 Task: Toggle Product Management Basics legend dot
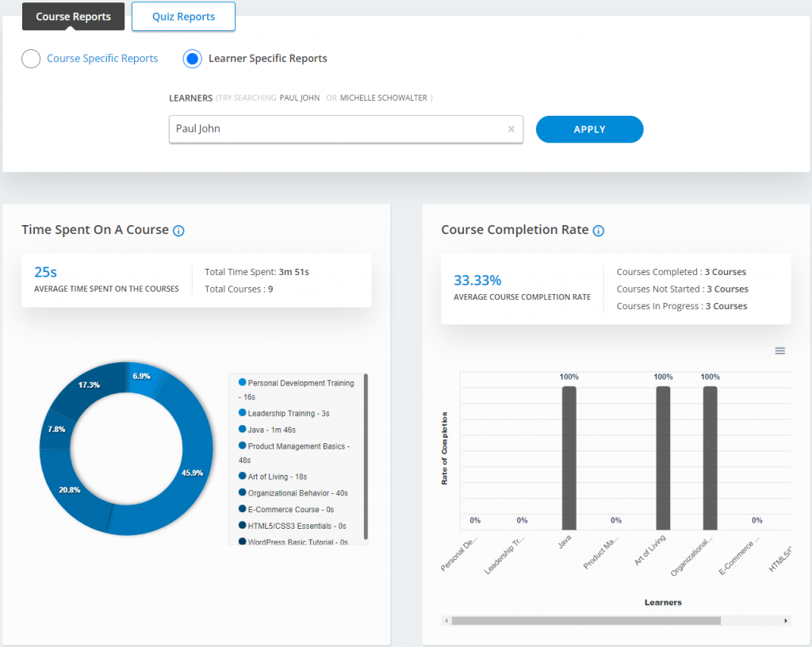[x=242, y=445]
